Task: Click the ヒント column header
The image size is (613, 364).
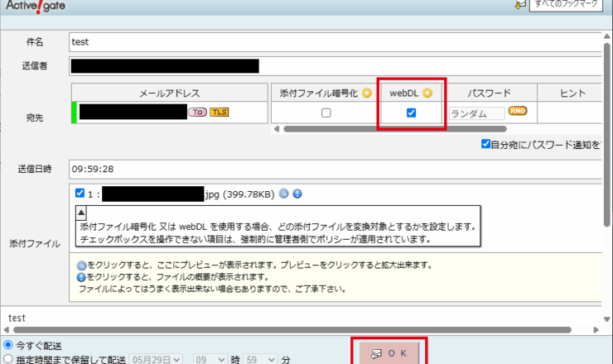Action: 572,93
